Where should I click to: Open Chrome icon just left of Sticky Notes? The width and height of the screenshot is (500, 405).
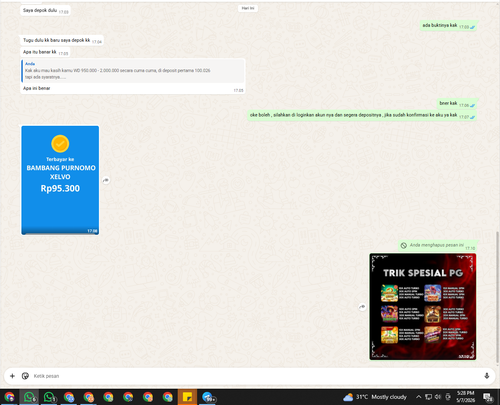click(168, 397)
